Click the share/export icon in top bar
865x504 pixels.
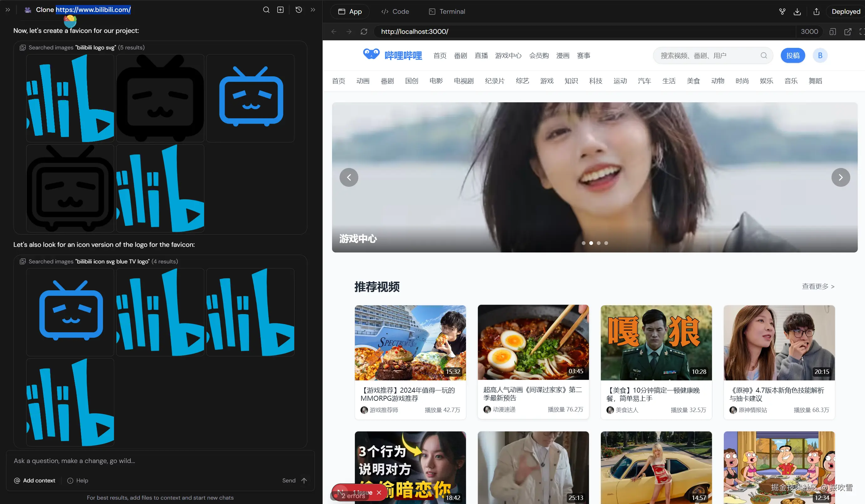pyautogui.click(x=816, y=12)
